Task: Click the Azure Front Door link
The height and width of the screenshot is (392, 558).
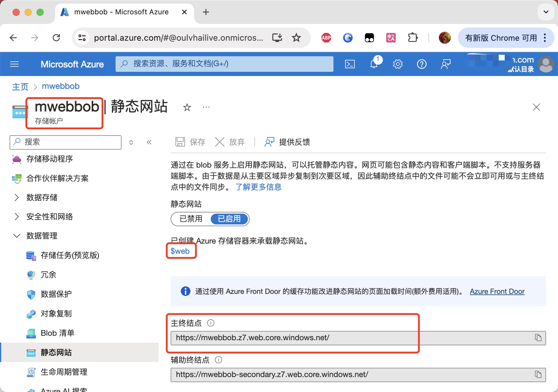Action: tap(497, 291)
